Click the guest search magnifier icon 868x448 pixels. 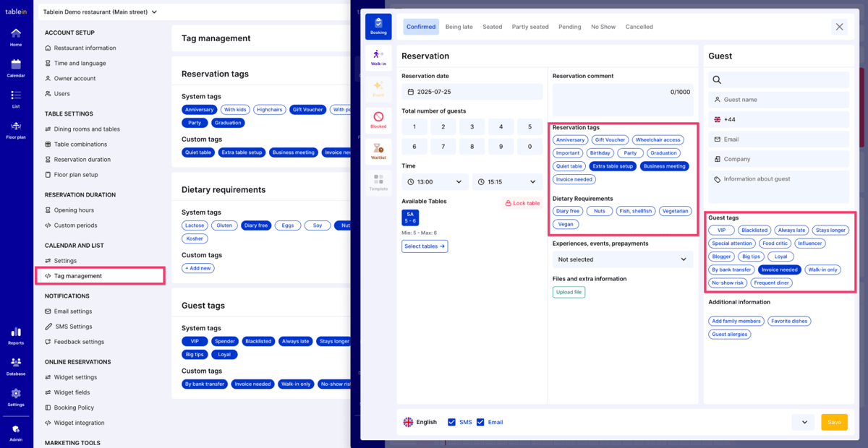click(x=717, y=80)
